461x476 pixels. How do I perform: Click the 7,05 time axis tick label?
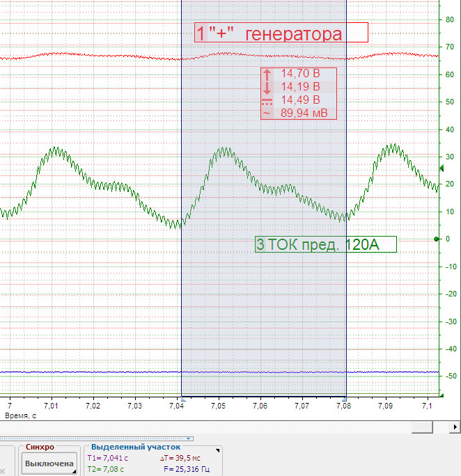click(219, 406)
